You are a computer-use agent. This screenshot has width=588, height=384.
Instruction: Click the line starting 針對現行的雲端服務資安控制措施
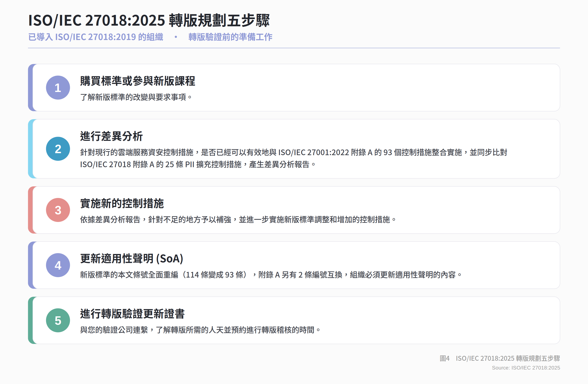tap(294, 152)
